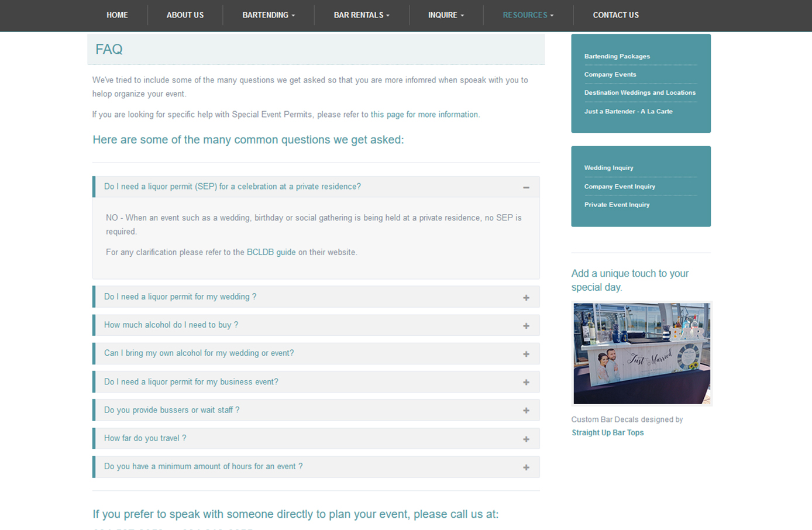812x530 pixels.
Task: Click plus icon next to How much alcohol question
Action: tap(526, 326)
